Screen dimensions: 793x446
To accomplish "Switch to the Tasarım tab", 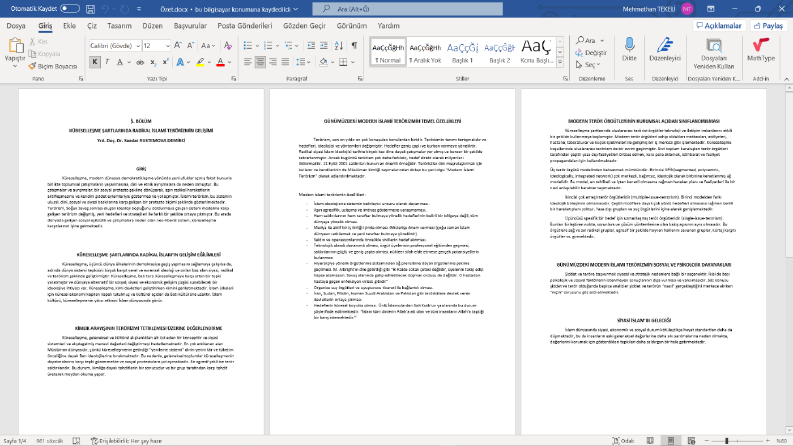I will click(119, 26).
